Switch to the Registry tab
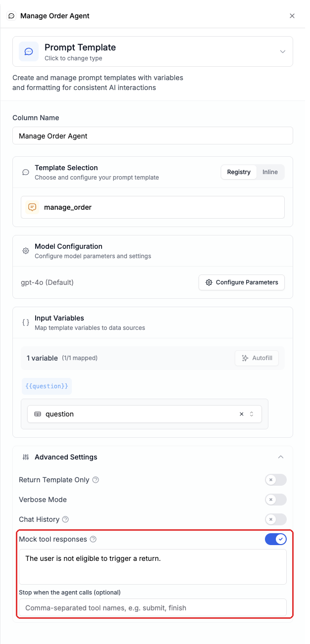 pos(239,172)
